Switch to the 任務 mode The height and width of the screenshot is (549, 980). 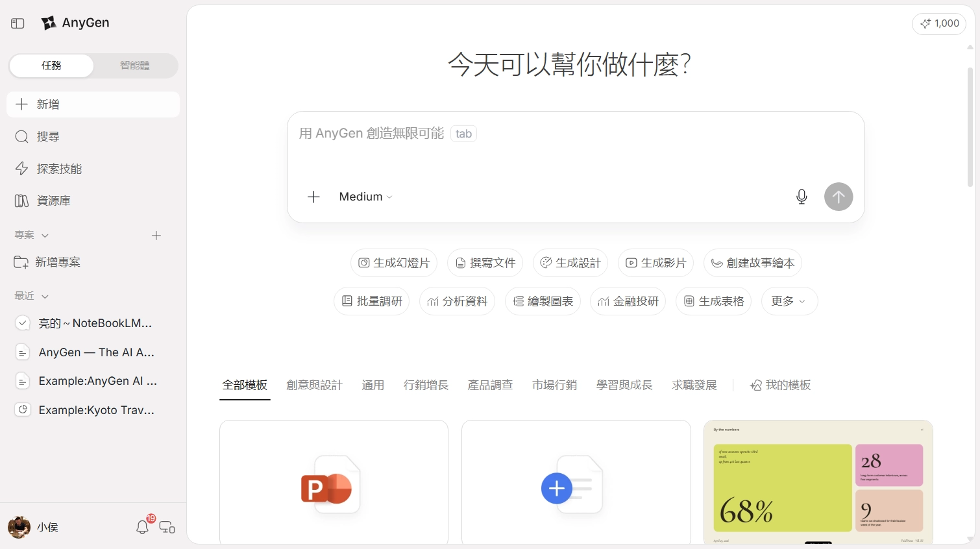pos(51,66)
